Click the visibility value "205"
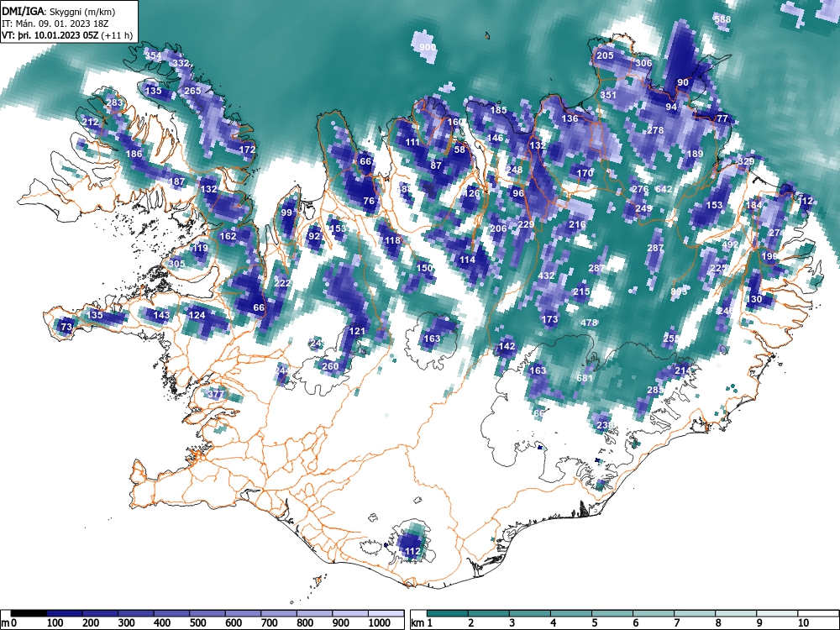The width and height of the screenshot is (840, 630). [605, 55]
